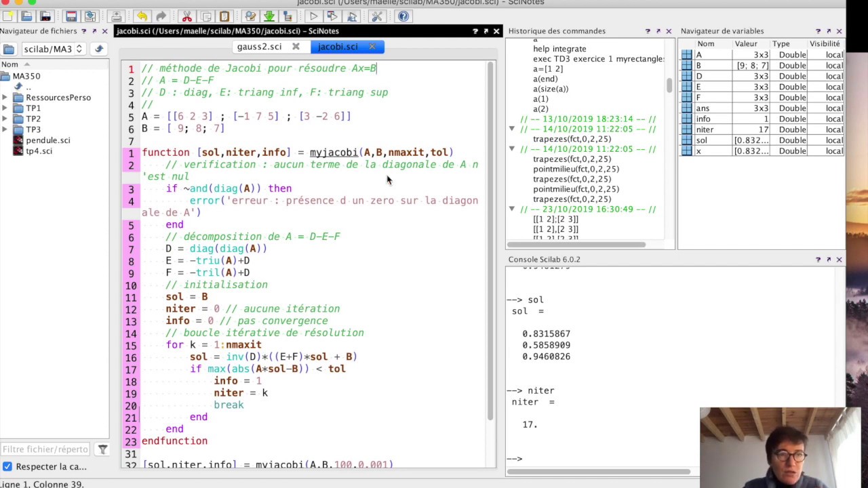Expand the TP1 folder tree node

[5, 108]
